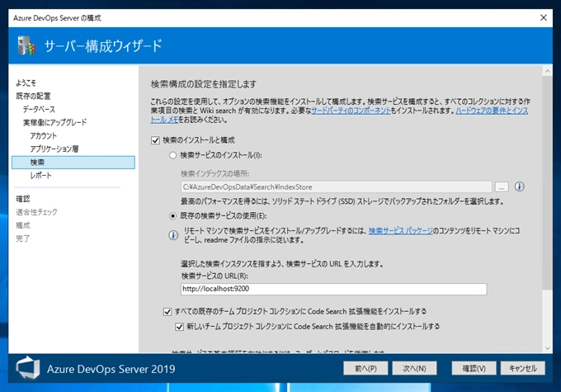Viewport: 561px width, 392px height.
Task: Select the データベース step
Action: [39, 109]
